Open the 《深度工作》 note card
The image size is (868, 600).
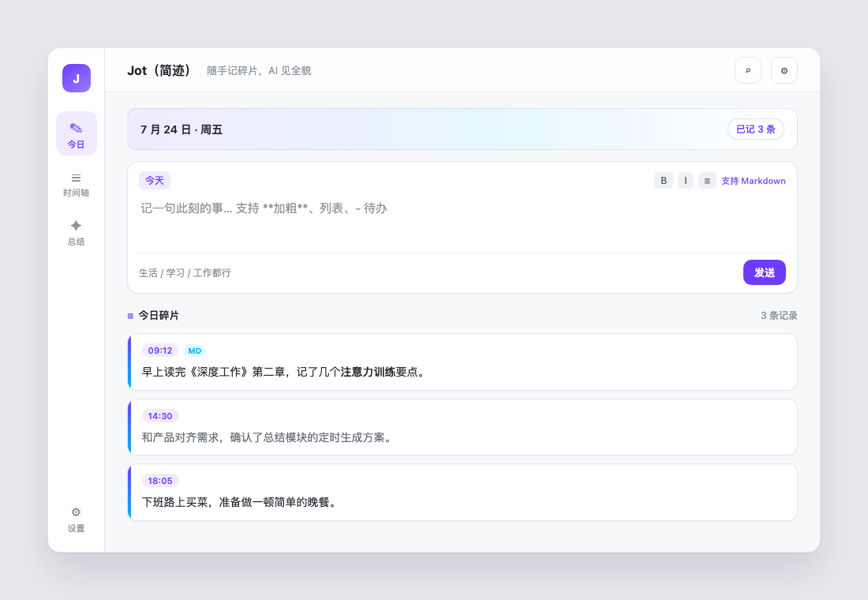[x=462, y=362]
